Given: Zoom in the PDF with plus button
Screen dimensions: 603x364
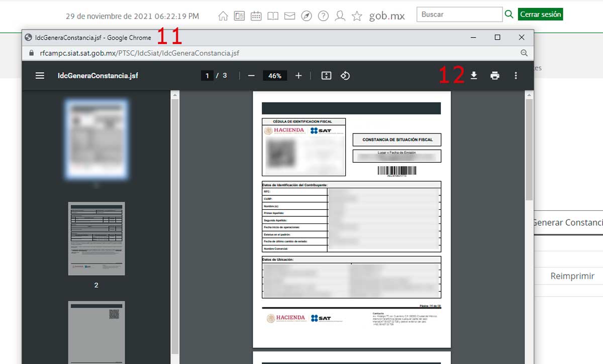Looking at the screenshot, I should pyautogui.click(x=298, y=76).
